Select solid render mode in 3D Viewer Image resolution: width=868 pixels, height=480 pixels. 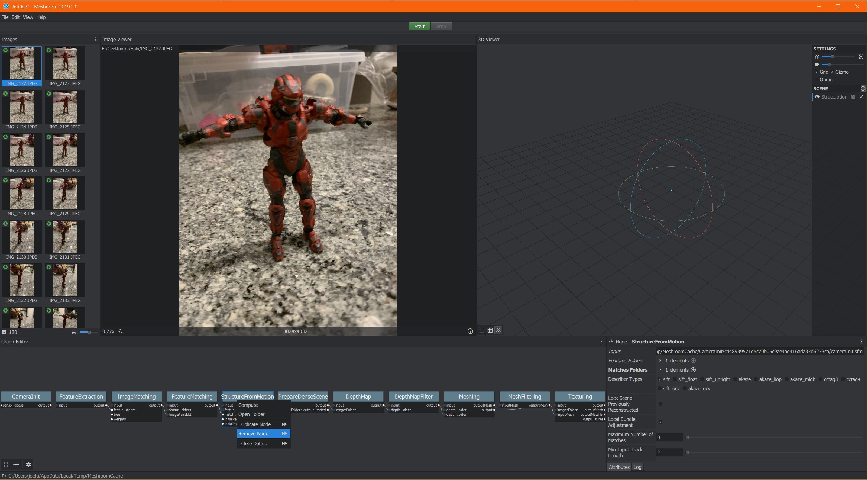coord(482,330)
